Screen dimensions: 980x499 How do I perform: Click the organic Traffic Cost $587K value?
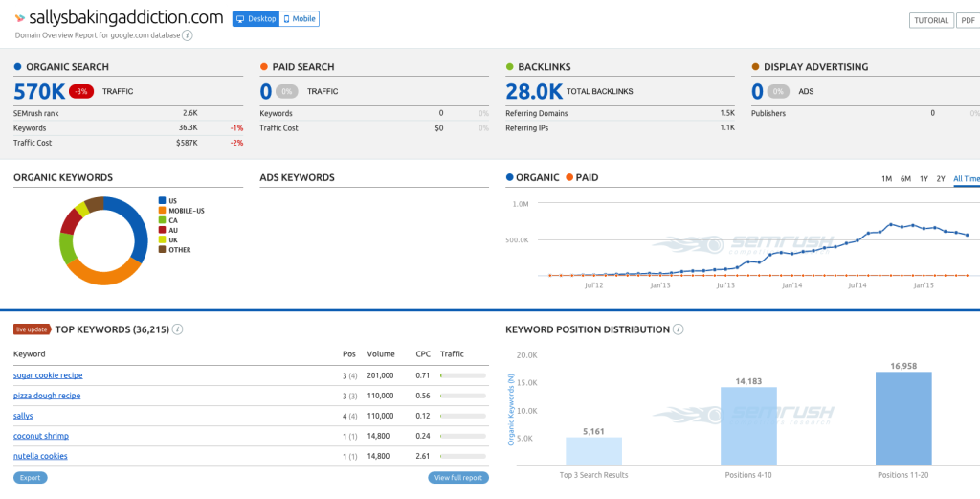187,143
